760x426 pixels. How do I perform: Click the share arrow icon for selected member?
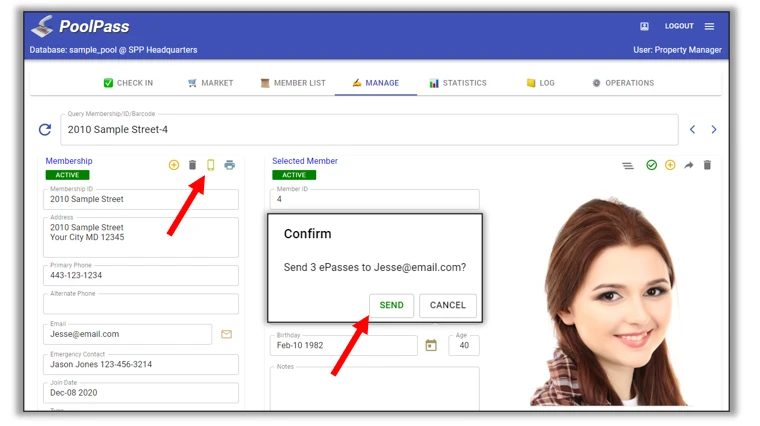689,165
